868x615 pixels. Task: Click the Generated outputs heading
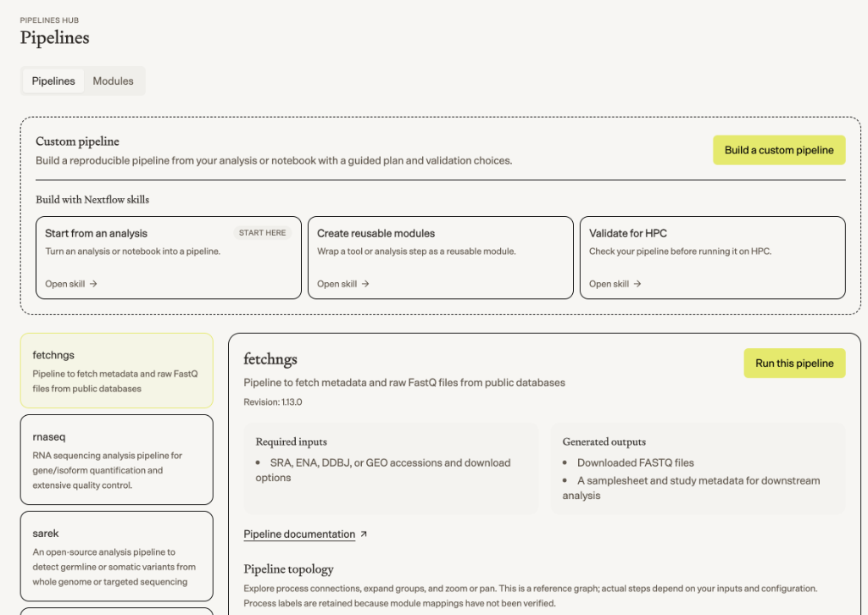pos(604,442)
